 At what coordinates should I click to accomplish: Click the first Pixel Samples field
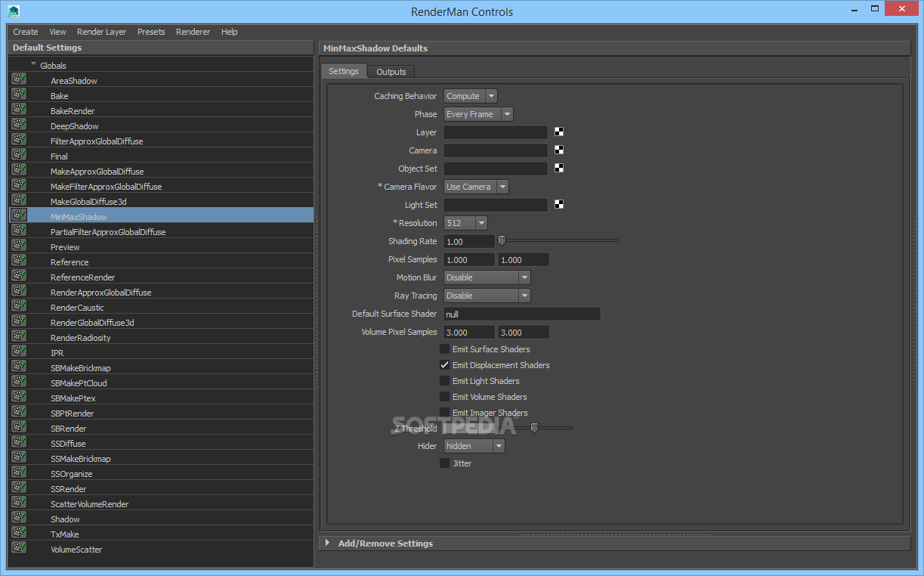coord(469,259)
